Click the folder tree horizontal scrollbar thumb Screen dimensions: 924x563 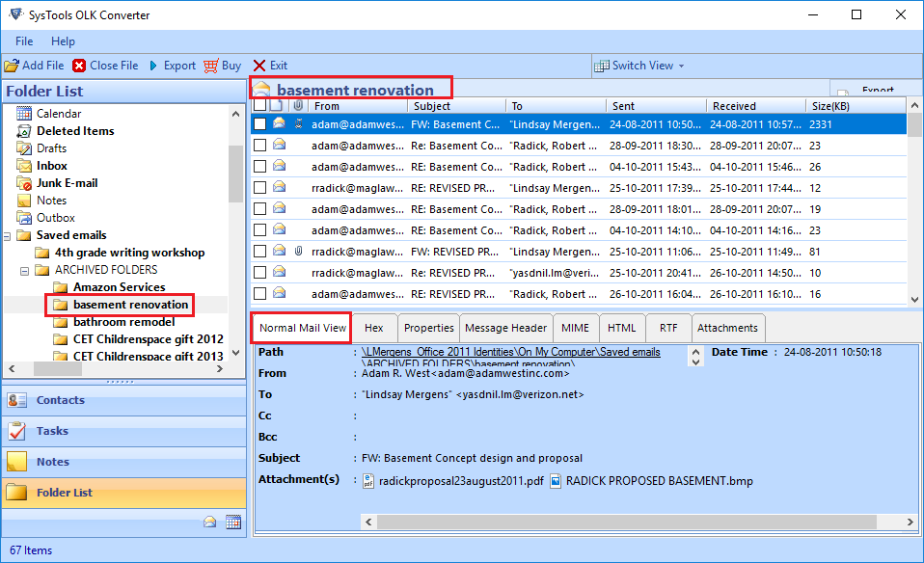tap(57, 369)
